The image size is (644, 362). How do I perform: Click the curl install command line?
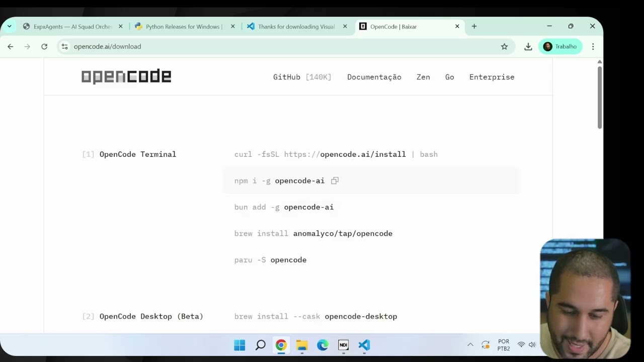coord(336,154)
